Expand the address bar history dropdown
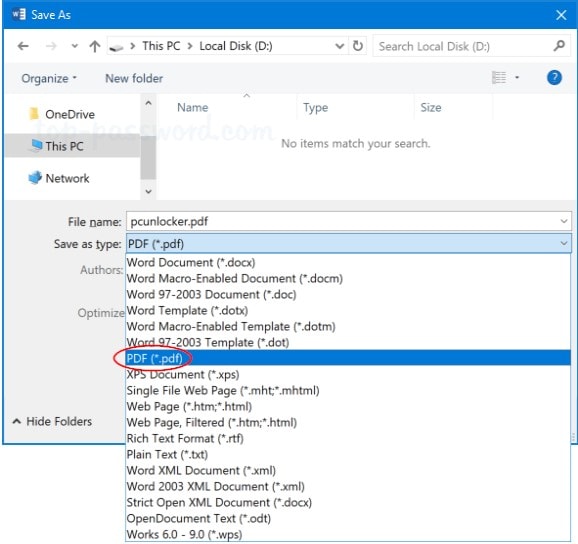The width and height of the screenshot is (578, 544). [x=340, y=46]
